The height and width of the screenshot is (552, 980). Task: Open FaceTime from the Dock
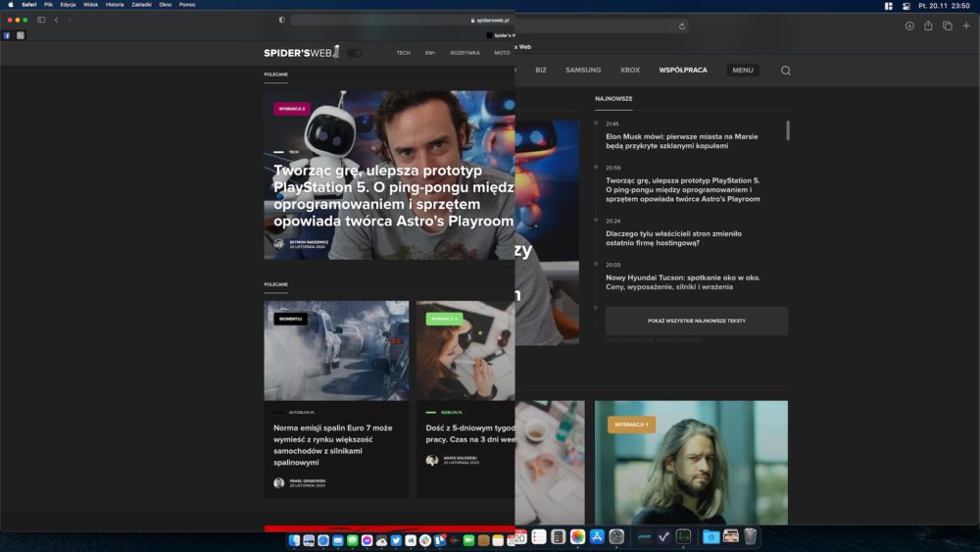point(468,540)
